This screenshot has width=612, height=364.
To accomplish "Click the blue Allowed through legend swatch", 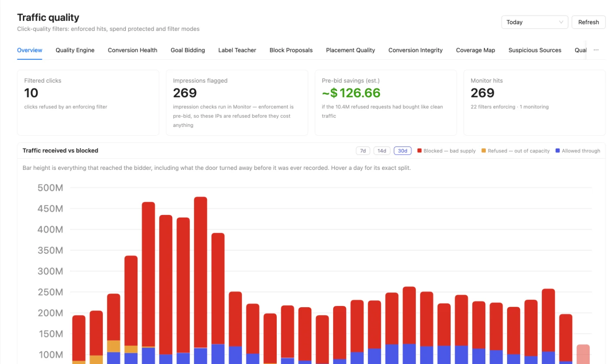I will click(558, 151).
